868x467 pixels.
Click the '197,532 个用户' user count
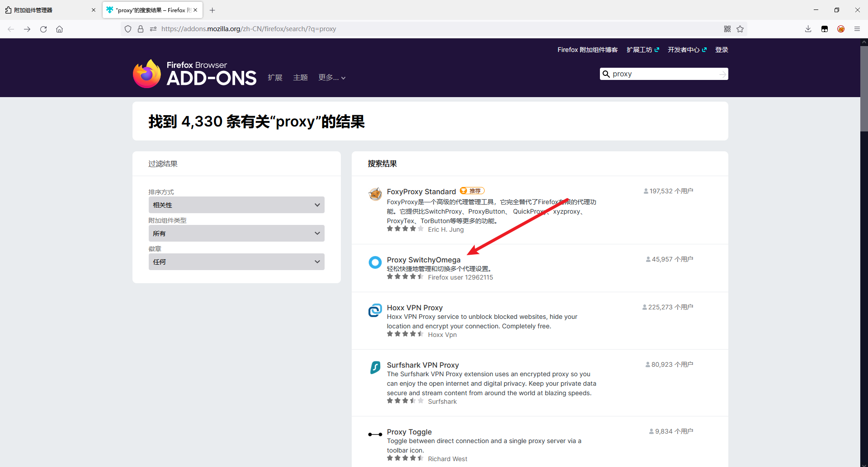click(668, 191)
